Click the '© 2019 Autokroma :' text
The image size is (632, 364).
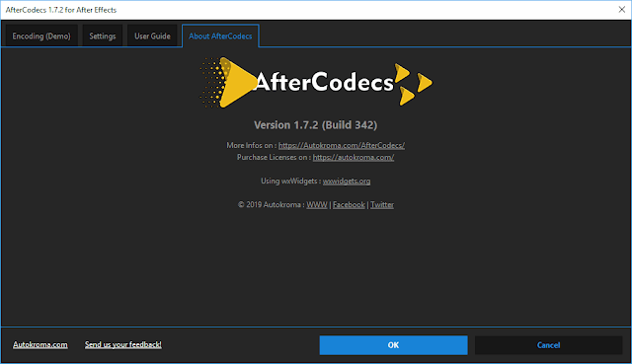[x=271, y=204]
